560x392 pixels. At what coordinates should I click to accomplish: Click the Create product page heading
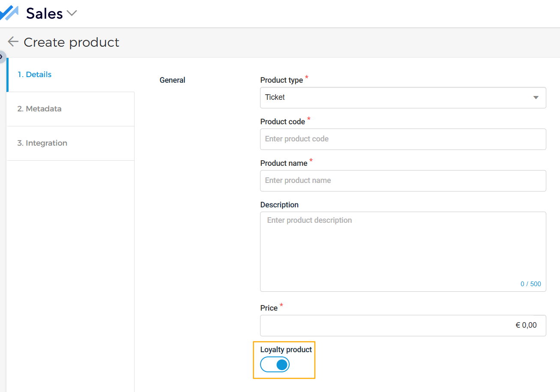pyautogui.click(x=71, y=42)
